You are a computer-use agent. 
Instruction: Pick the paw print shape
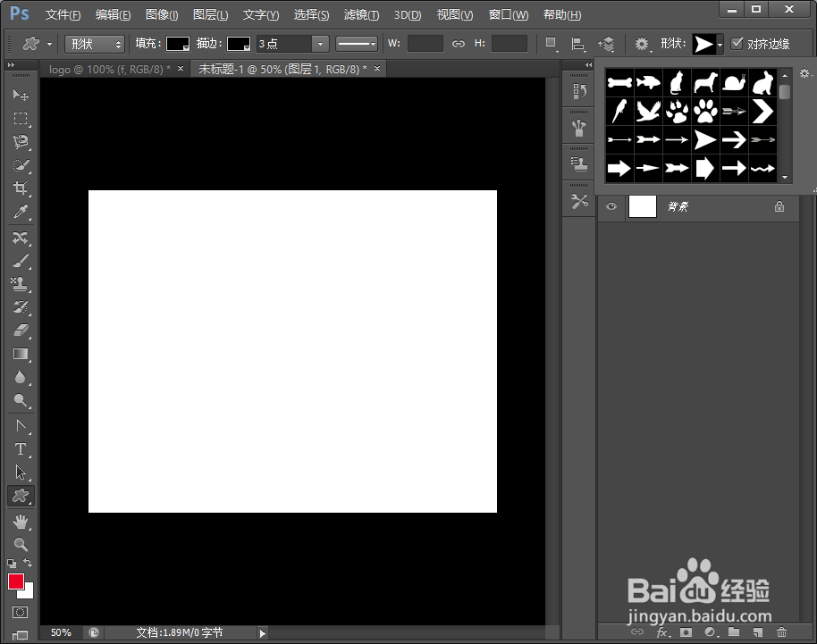705,111
